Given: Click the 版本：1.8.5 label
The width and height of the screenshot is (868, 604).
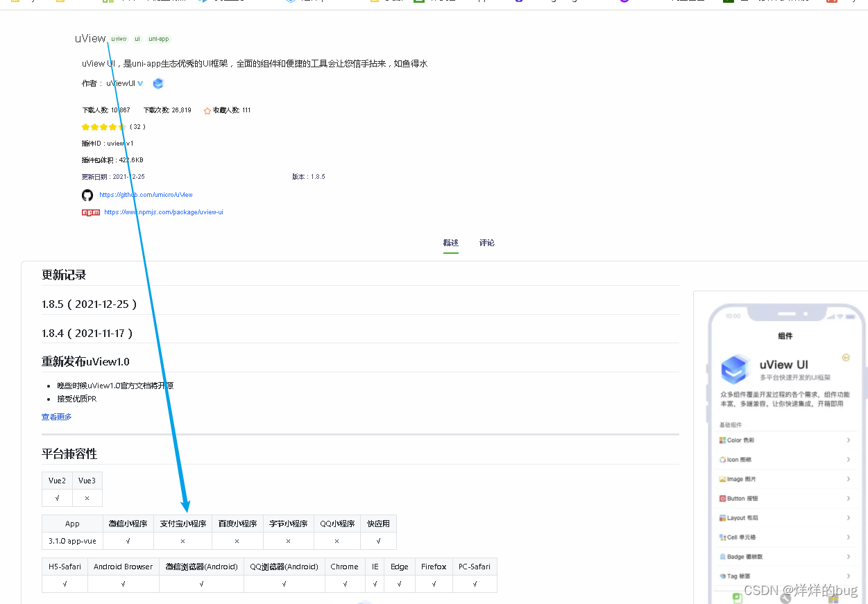Looking at the screenshot, I should tap(309, 177).
